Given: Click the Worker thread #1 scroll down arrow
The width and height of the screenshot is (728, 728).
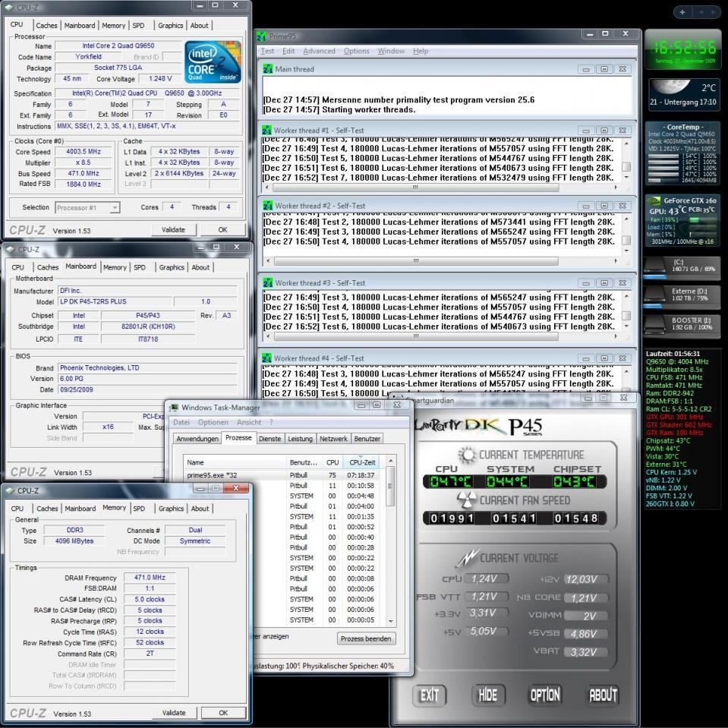Looking at the screenshot, I should pos(626,178).
